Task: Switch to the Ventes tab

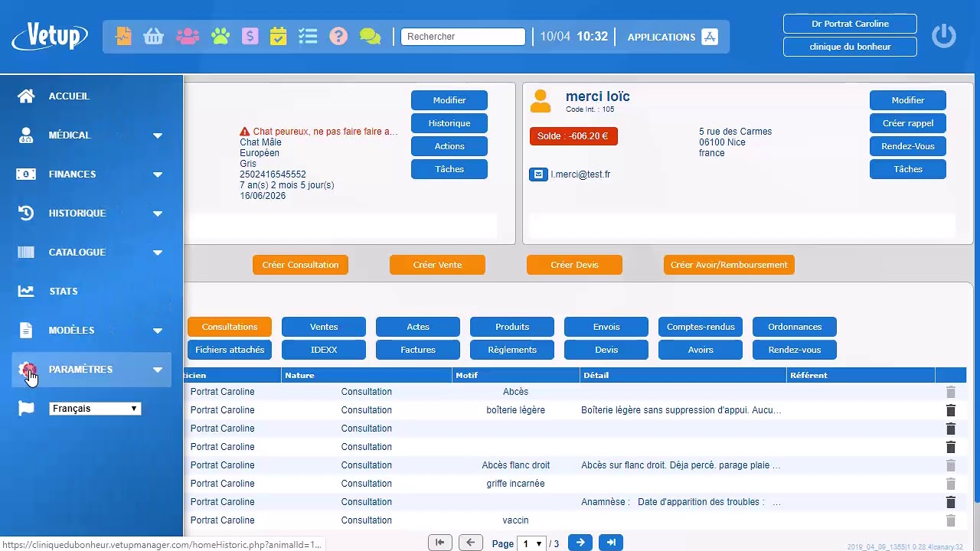Action: click(323, 326)
